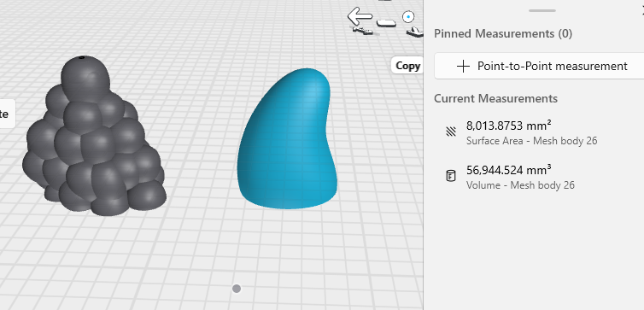Viewport: 644px width, 310px height.
Task: Click the 'Volume - Mesh body 26' label
Action: 520,185
